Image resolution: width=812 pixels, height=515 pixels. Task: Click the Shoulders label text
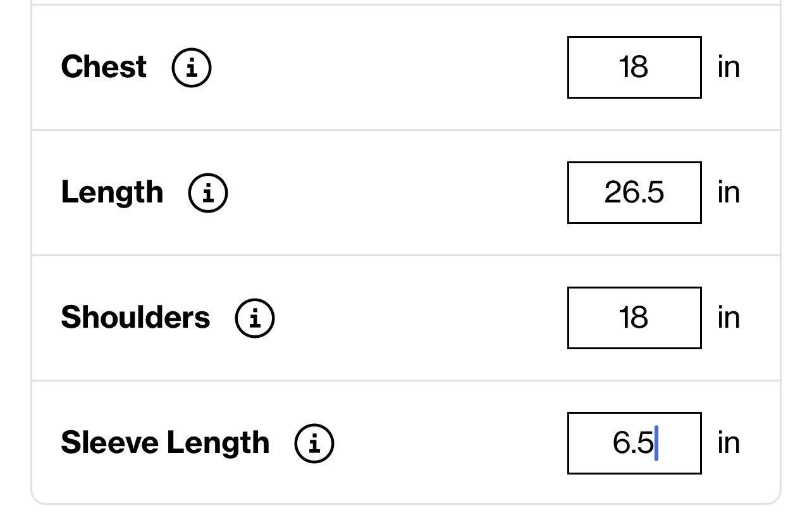click(135, 317)
